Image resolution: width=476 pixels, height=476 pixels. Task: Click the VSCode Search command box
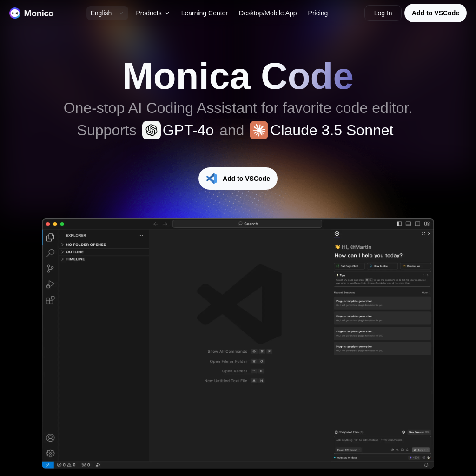click(247, 224)
